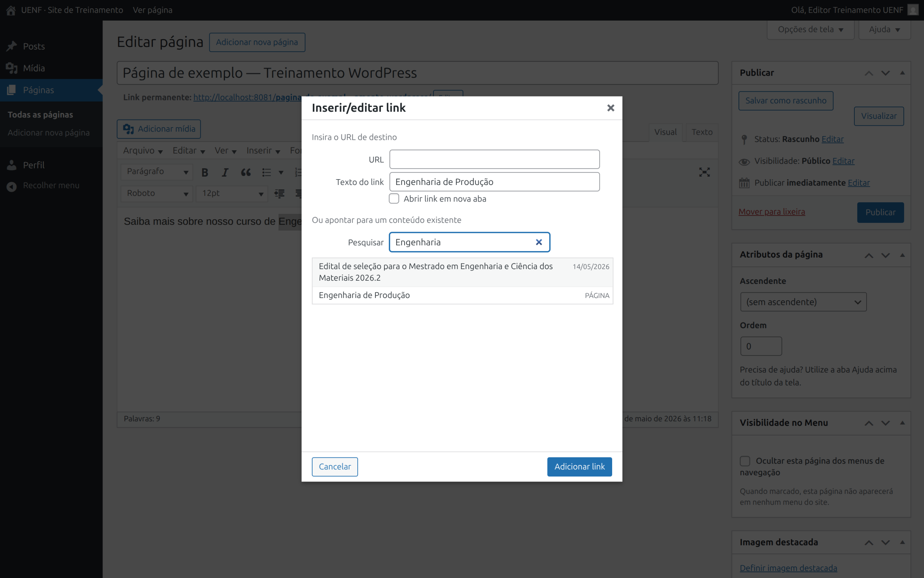The height and width of the screenshot is (578, 924).
Task: Click the Ordem number field
Action: pos(761,346)
